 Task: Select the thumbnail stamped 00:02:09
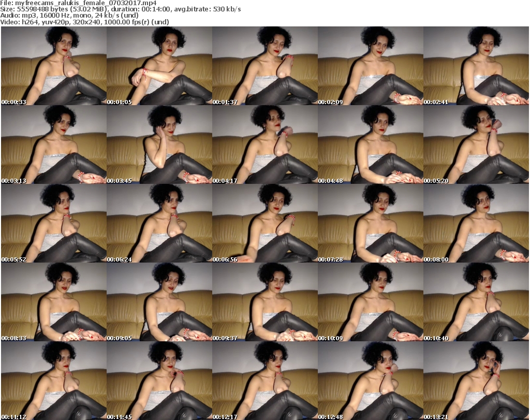pos(371,66)
